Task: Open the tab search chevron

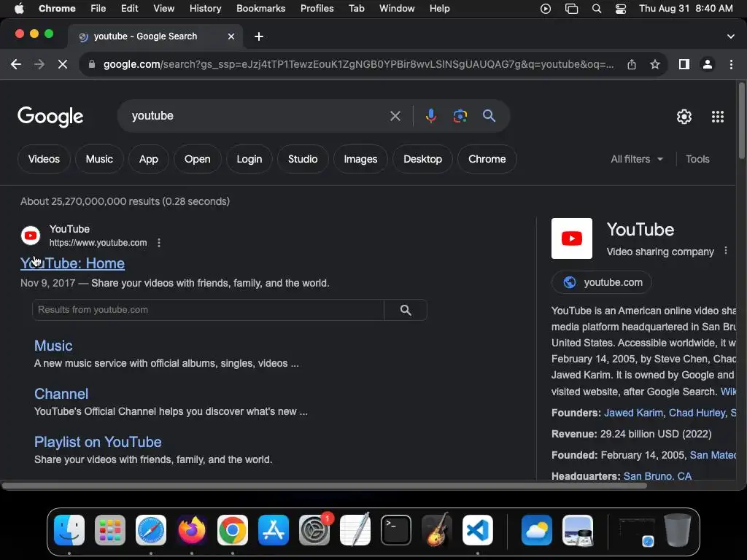Action: coord(731,36)
